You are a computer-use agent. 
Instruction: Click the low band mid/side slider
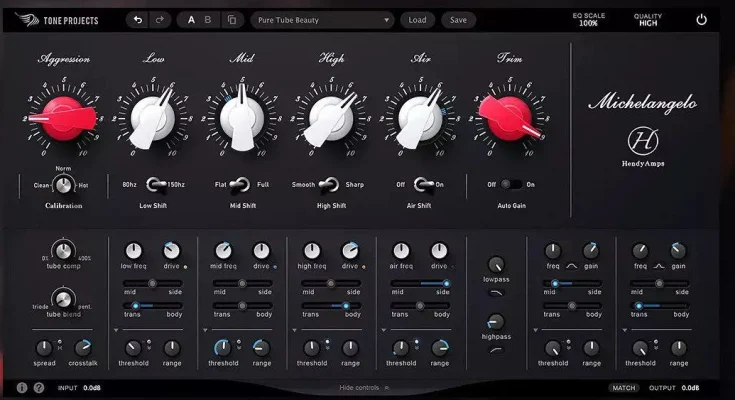tap(156, 283)
